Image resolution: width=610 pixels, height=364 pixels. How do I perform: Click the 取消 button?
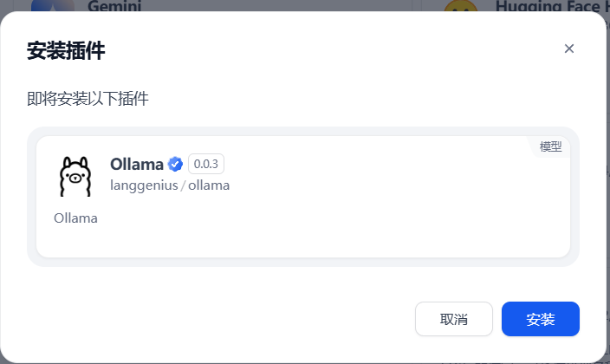[x=454, y=319]
